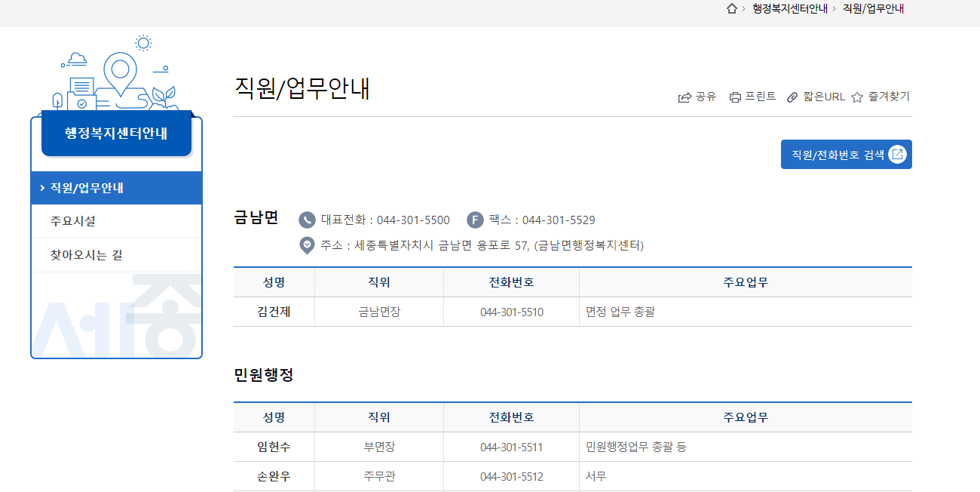
Task: Click the share (공유) icon
Action: point(684,97)
